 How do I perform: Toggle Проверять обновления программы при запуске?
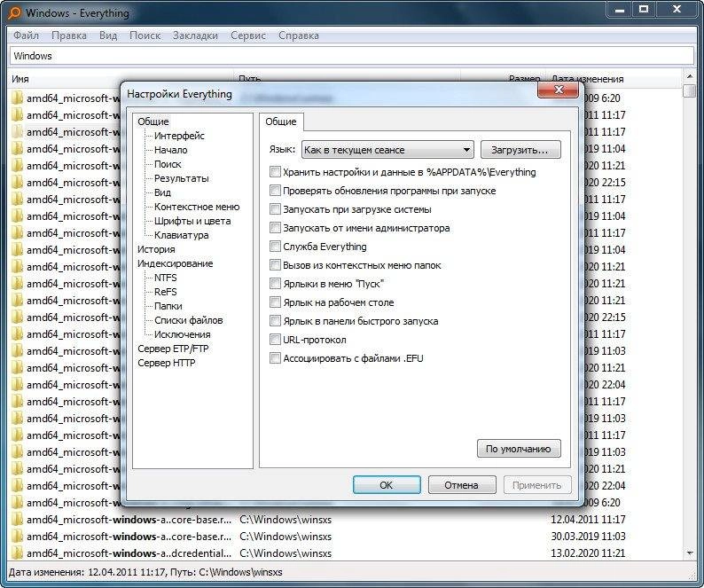(275, 191)
